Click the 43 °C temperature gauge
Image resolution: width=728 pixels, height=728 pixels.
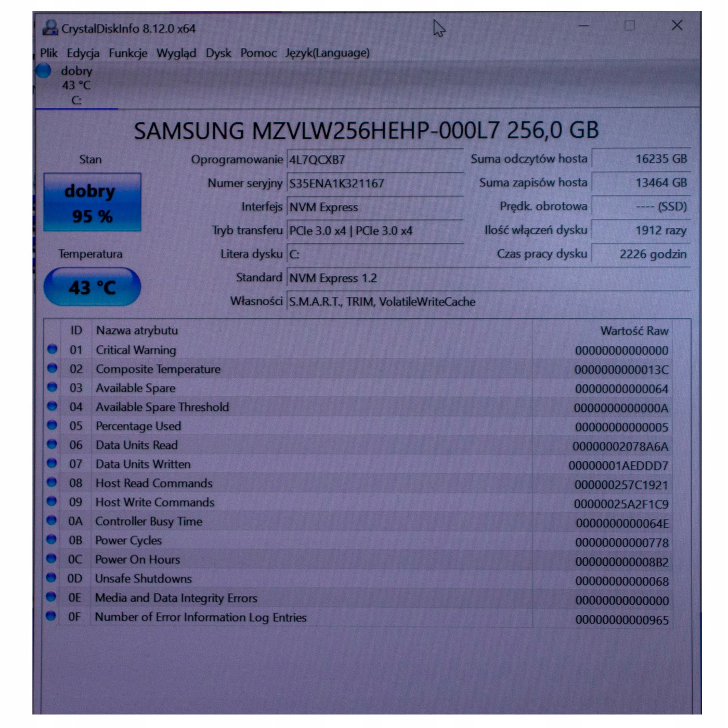(x=92, y=285)
